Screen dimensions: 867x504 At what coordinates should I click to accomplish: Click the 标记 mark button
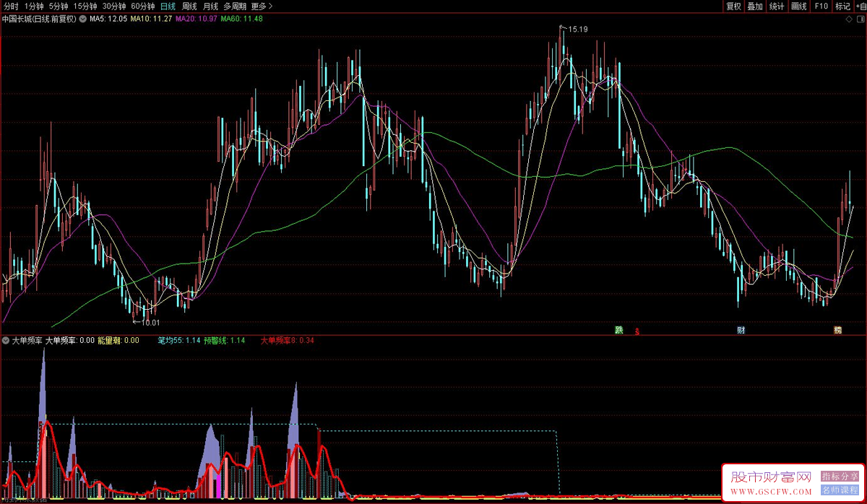pos(842,6)
